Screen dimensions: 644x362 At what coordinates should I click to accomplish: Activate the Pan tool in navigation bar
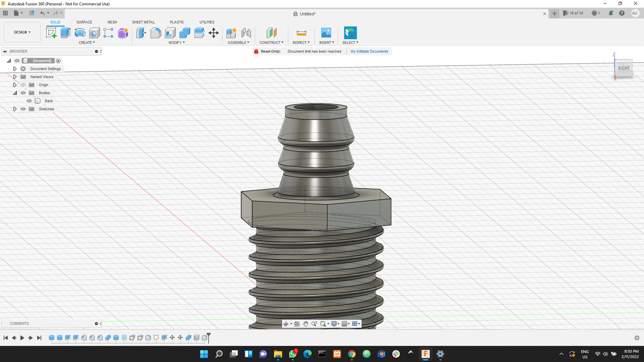[306, 323]
